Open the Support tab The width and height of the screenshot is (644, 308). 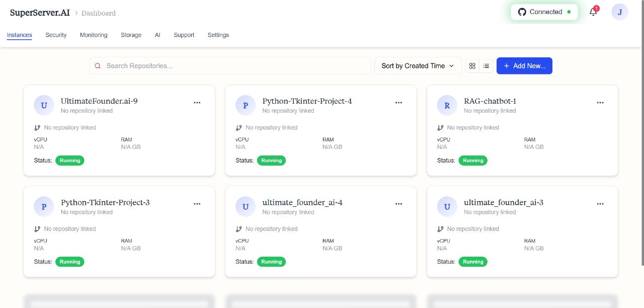pos(184,35)
